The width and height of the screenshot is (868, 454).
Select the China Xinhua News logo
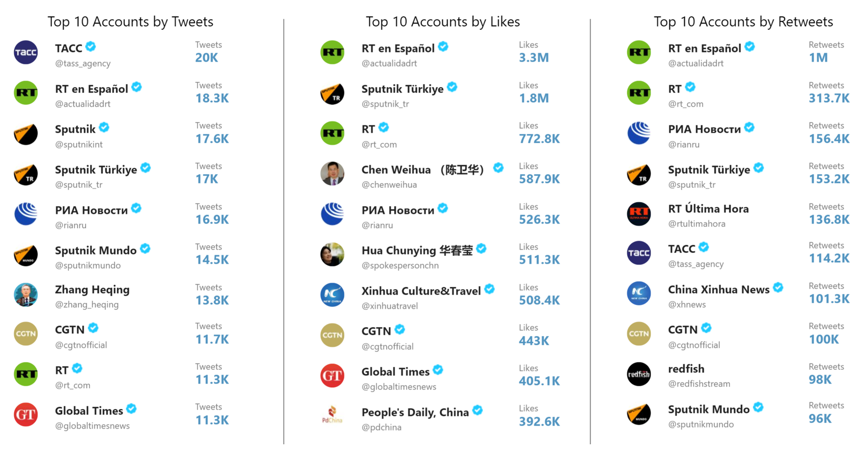(639, 294)
